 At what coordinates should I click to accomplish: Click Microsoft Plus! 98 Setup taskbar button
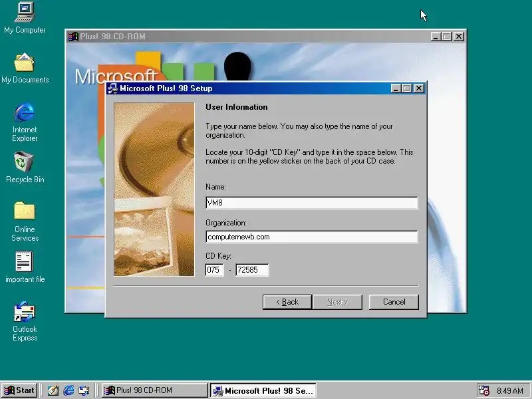tap(263, 390)
